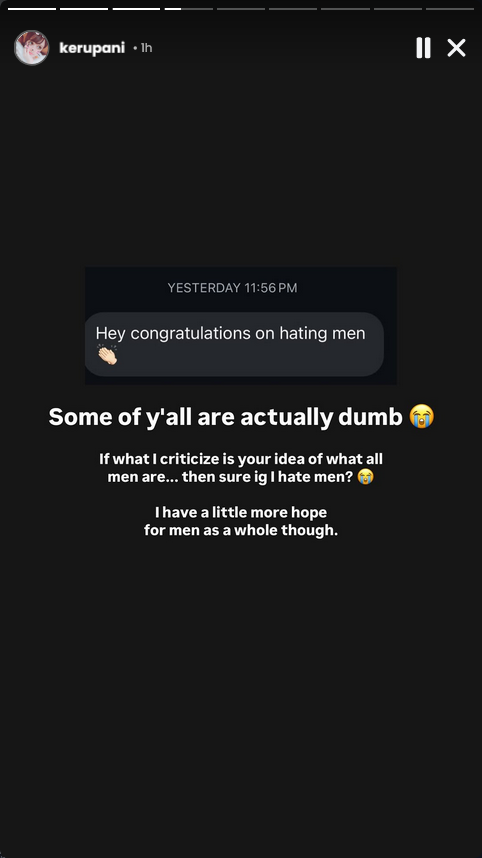Skip to the eighth story progress segment
The image size is (482, 858).
coord(398,9)
